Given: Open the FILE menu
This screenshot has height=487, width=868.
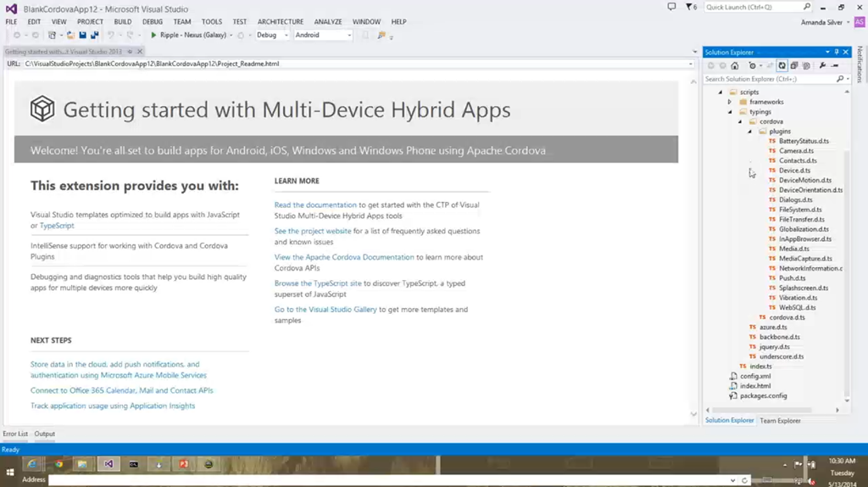Looking at the screenshot, I should (11, 21).
